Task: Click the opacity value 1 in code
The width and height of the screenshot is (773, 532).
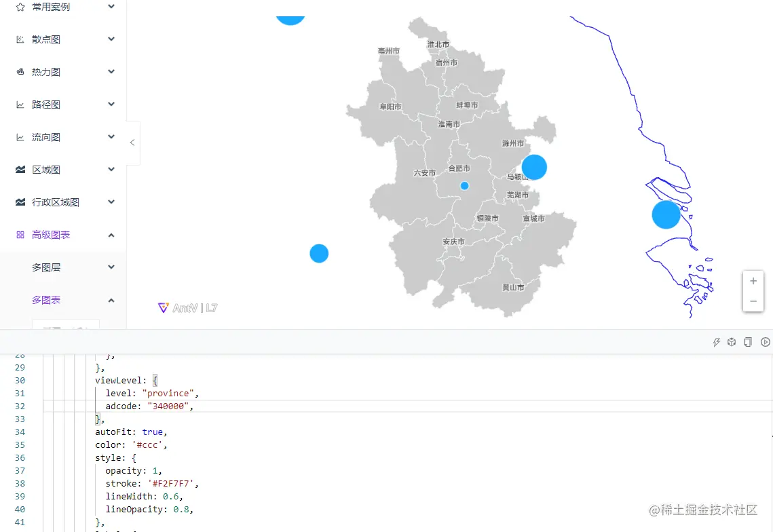Action: (x=155, y=471)
